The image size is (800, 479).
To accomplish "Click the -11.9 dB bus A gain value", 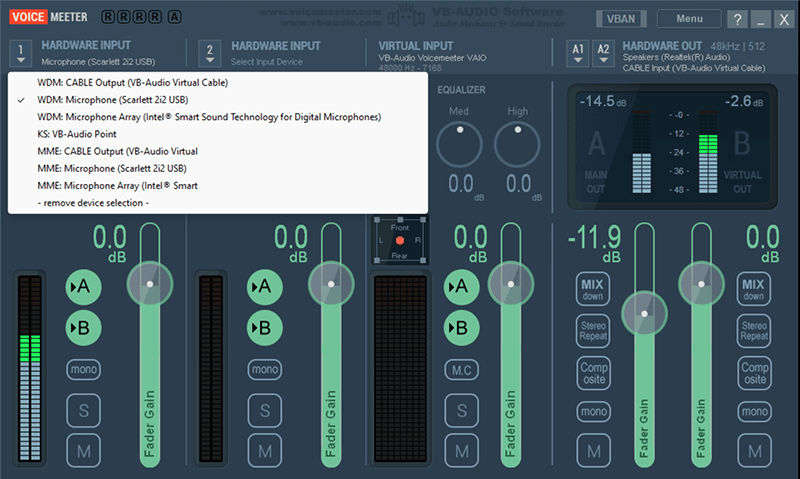I will [x=597, y=243].
